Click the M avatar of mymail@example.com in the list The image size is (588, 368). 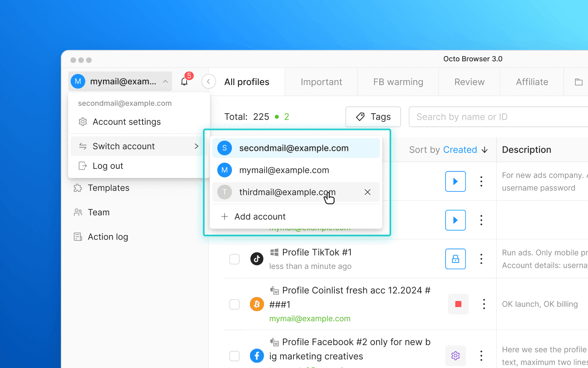(x=225, y=170)
